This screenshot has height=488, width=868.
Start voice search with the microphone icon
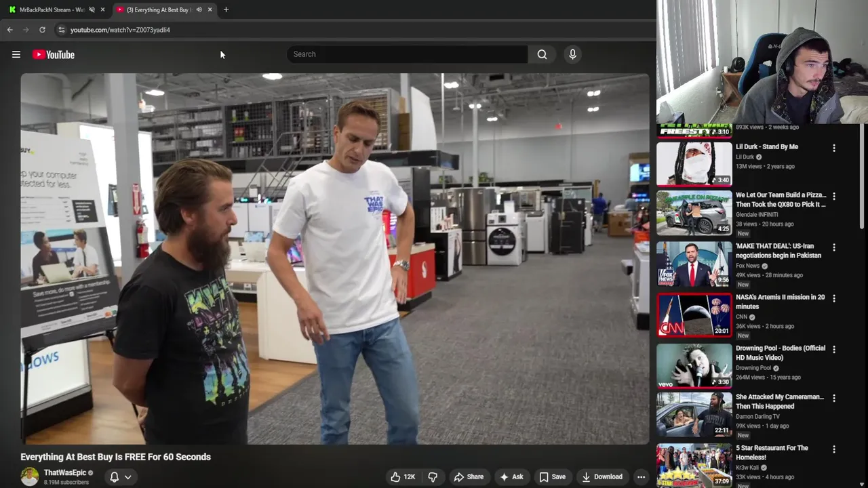pos(572,54)
